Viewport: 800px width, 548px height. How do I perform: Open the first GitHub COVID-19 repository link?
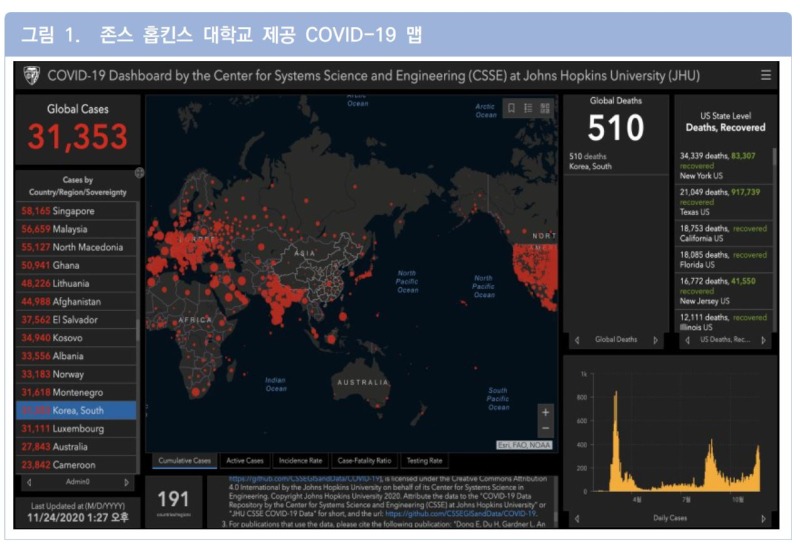(x=305, y=479)
